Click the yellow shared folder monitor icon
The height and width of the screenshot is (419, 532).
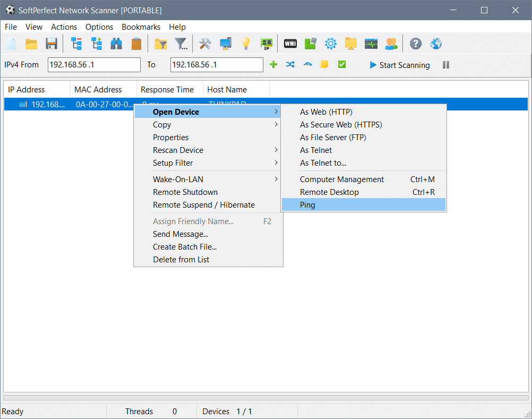coord(351,44)
